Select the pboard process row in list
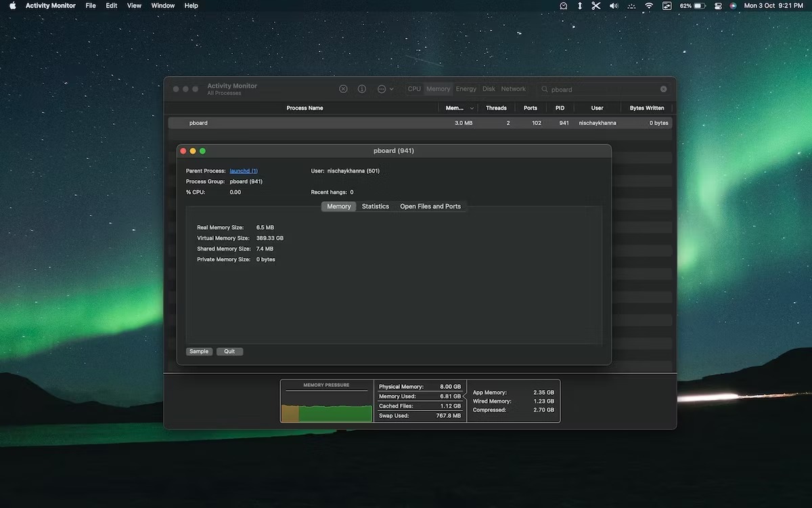Screen dimensions: 812x508 [x=420, y=123]
